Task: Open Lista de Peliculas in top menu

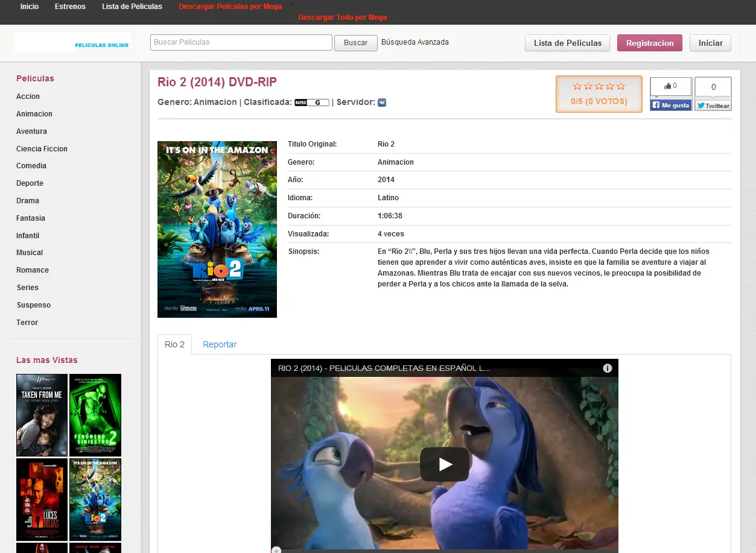Action: coord(132,7)
